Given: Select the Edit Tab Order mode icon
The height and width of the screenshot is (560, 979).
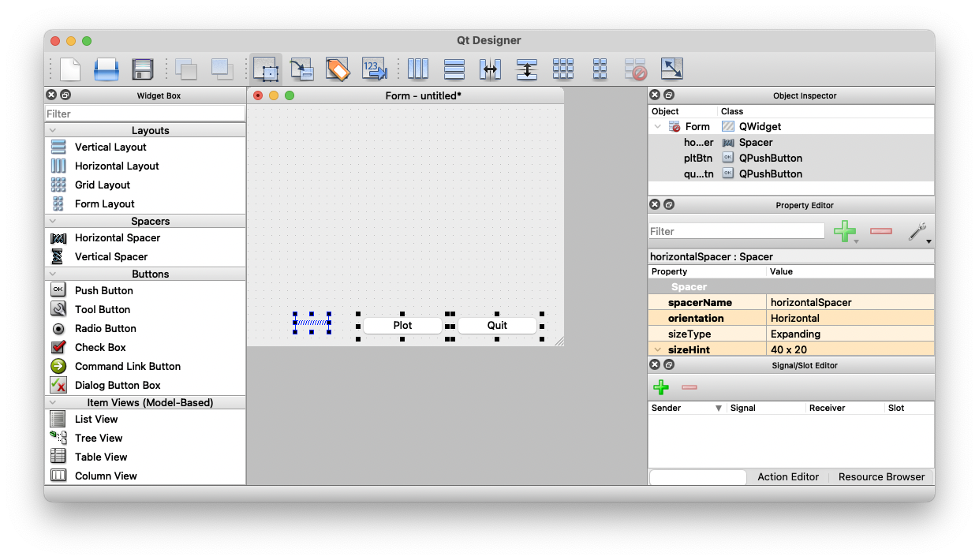Looking at the screenshot, I should (374, 69).
